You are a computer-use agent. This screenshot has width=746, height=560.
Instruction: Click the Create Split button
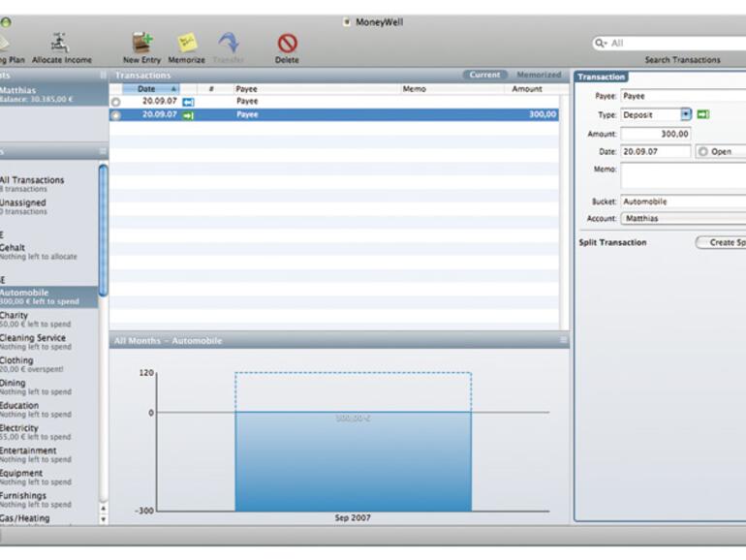[721, 242]
